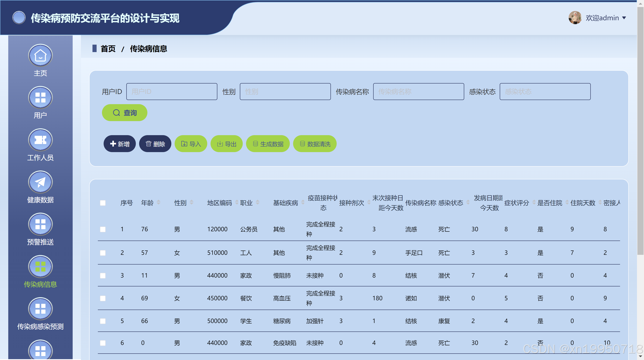Click the 手足口 disease name cell

point(414,253)
